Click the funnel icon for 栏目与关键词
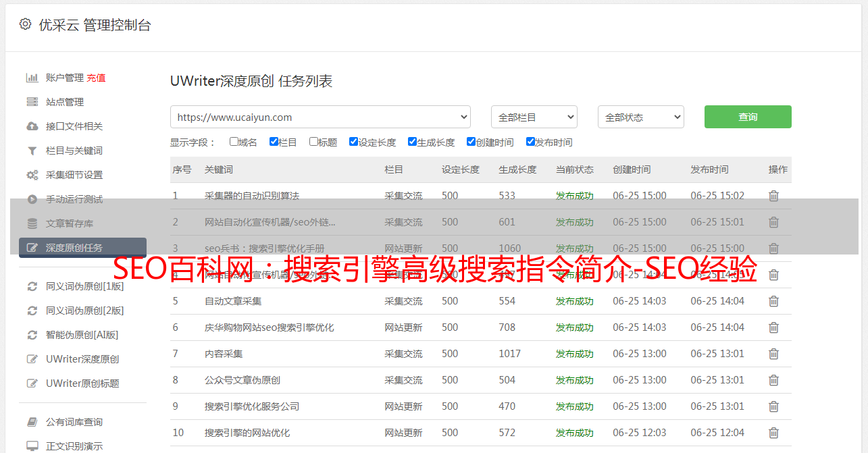The height and width of the screenshot is (453, 868). pos(32,151)
